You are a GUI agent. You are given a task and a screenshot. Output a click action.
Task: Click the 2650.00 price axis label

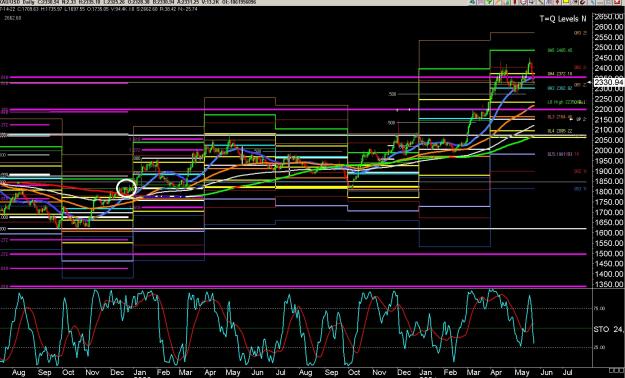tap(608, 16)
